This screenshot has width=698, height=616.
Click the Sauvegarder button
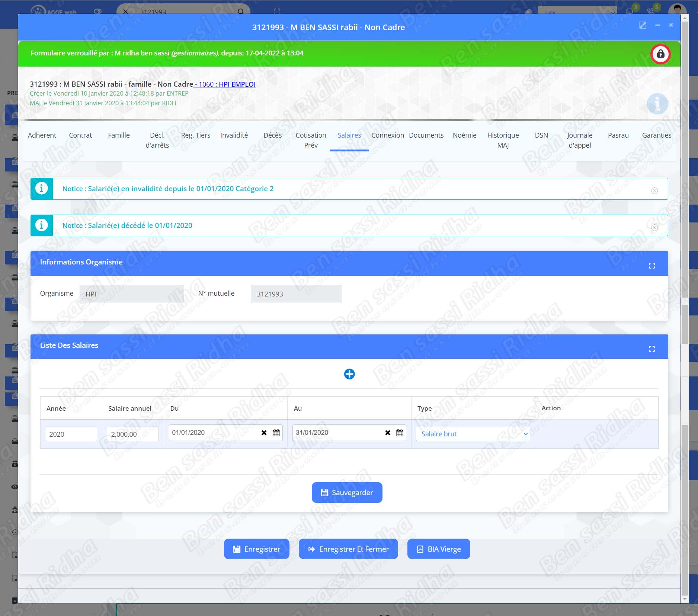point(347,493)
